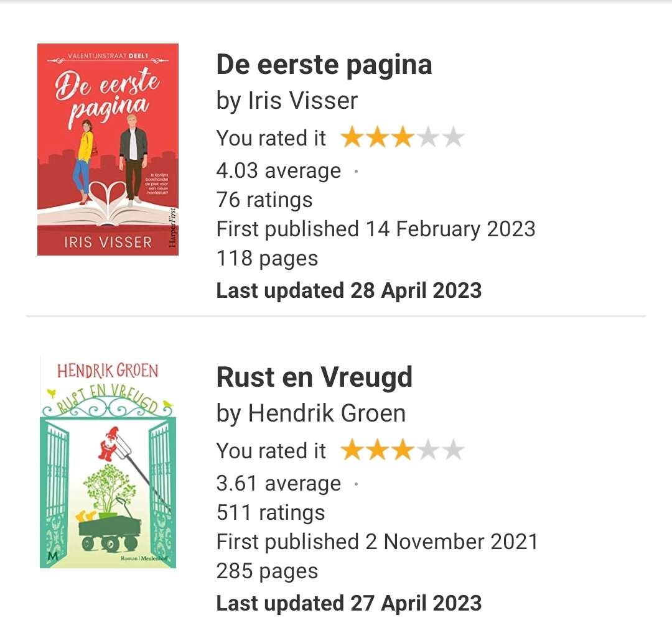Open Rust en Vreugd book cover
The image size is (672, 623).
(x=108, y=462)
